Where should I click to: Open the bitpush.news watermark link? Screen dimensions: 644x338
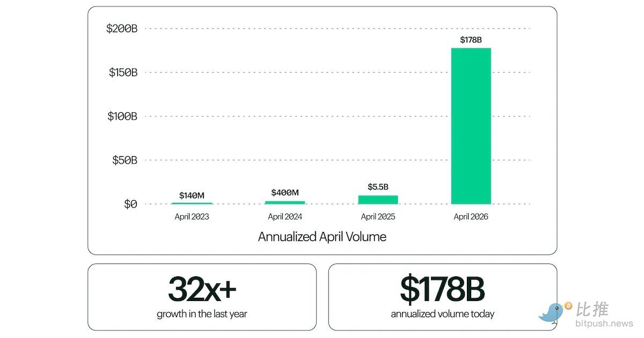[604, 324]
